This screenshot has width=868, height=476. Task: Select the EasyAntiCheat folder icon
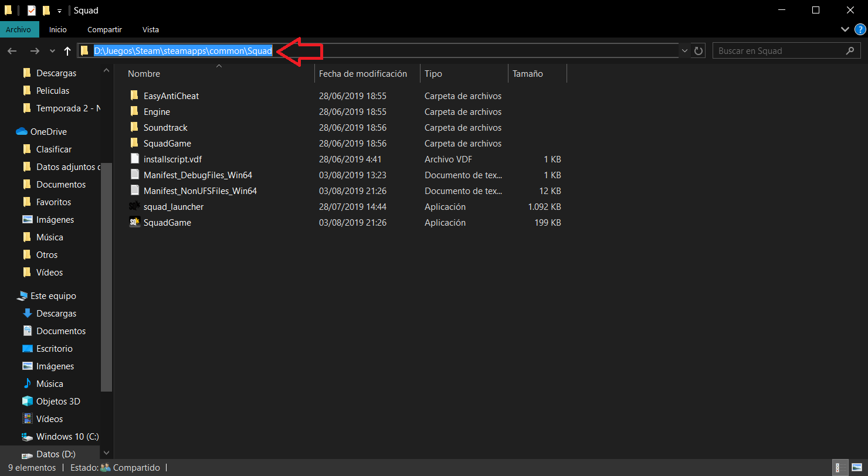click(134, 96)
